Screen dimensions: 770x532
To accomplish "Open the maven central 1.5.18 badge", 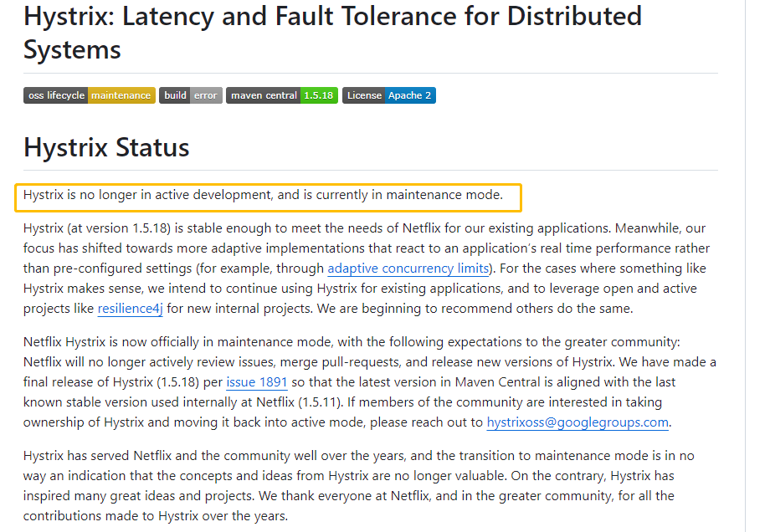I will [282, 95].
